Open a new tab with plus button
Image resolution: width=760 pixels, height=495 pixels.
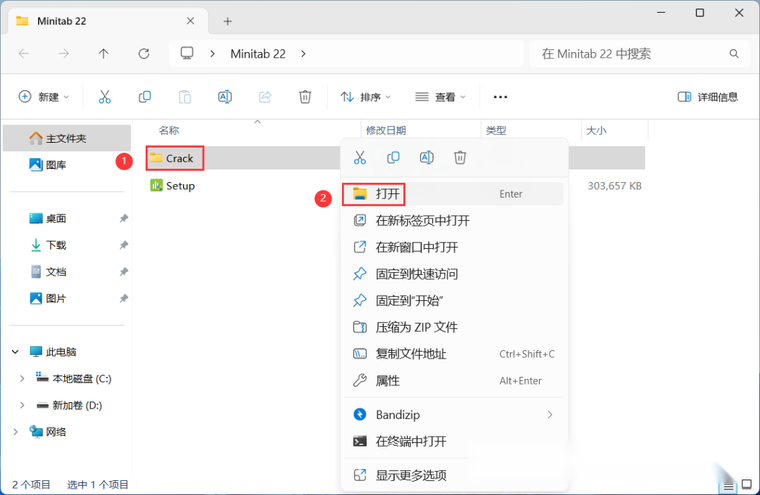pos(227,21)
